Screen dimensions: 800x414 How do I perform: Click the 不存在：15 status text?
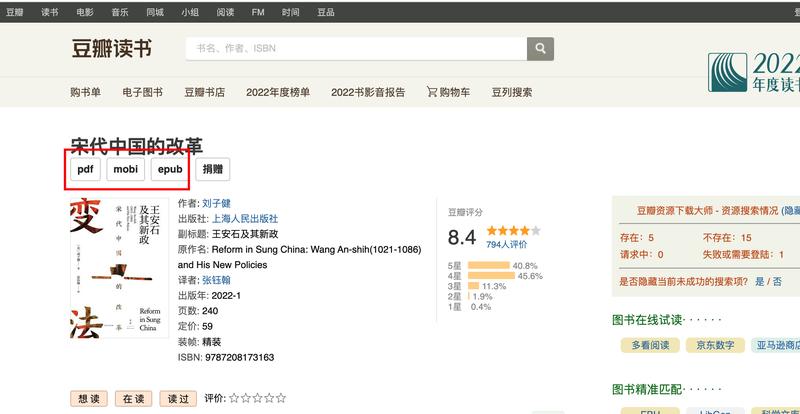(x=727, y=238)
